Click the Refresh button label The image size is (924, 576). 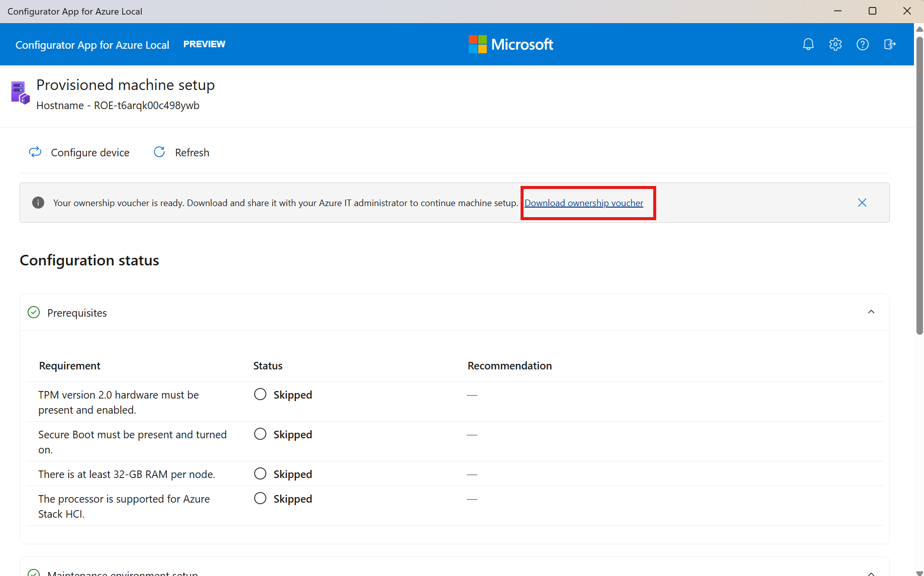click(x=192, y=152)
